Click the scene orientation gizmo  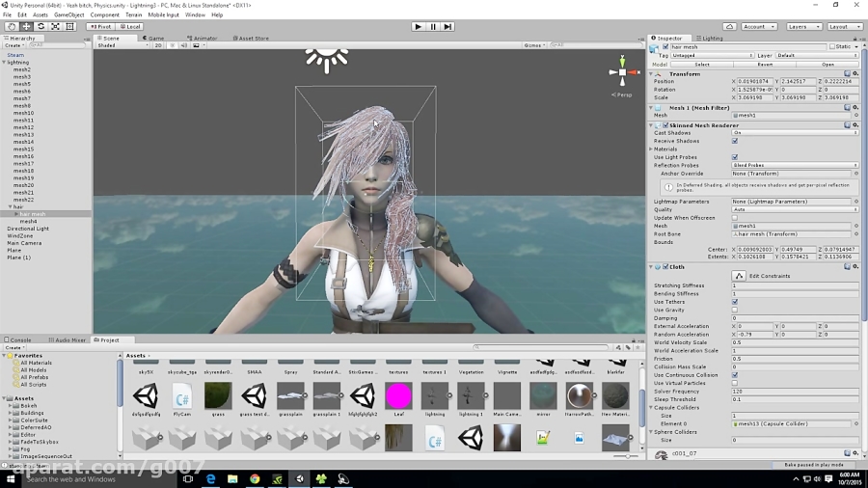[622, 72]
